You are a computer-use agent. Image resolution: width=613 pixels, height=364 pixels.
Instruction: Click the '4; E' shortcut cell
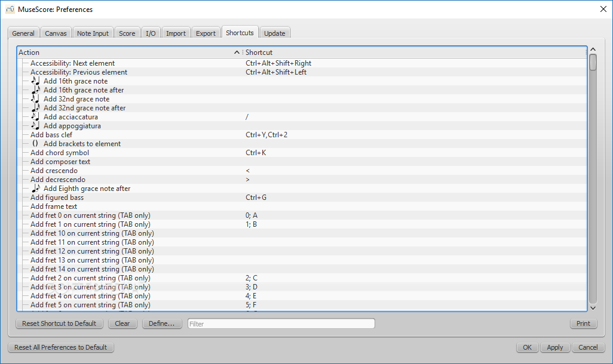[x=251, y=295]
